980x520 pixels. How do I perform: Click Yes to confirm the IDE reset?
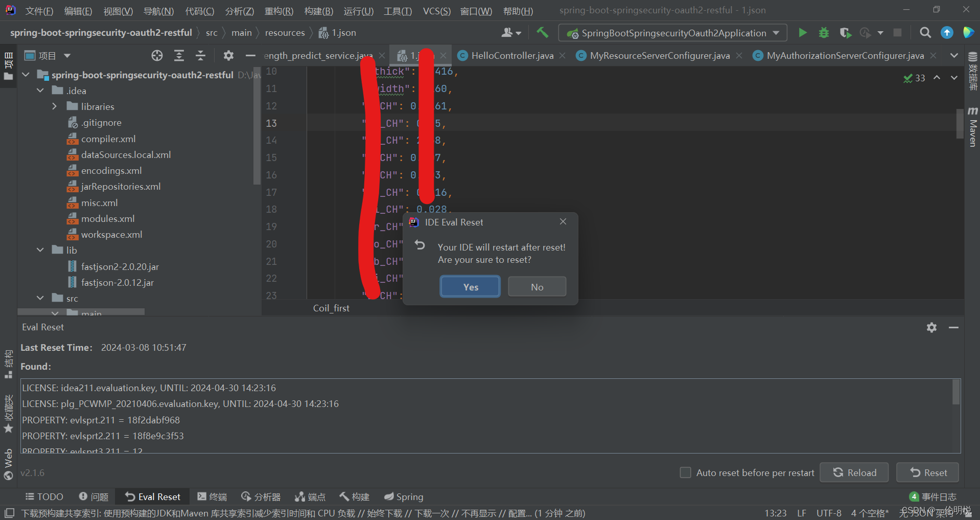coord(469,286)
